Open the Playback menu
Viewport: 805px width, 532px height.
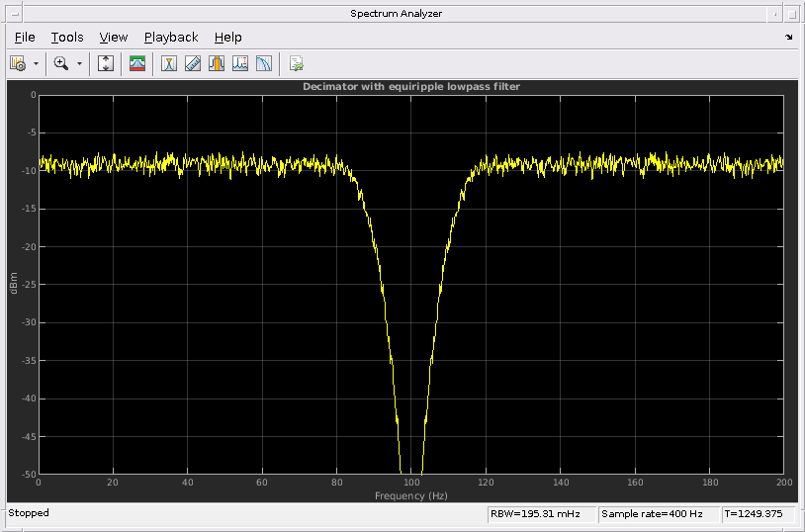click(171, 37)
